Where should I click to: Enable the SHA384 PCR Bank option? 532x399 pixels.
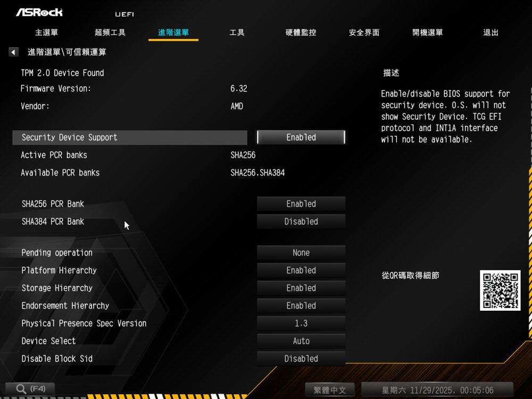coord(301,221)
